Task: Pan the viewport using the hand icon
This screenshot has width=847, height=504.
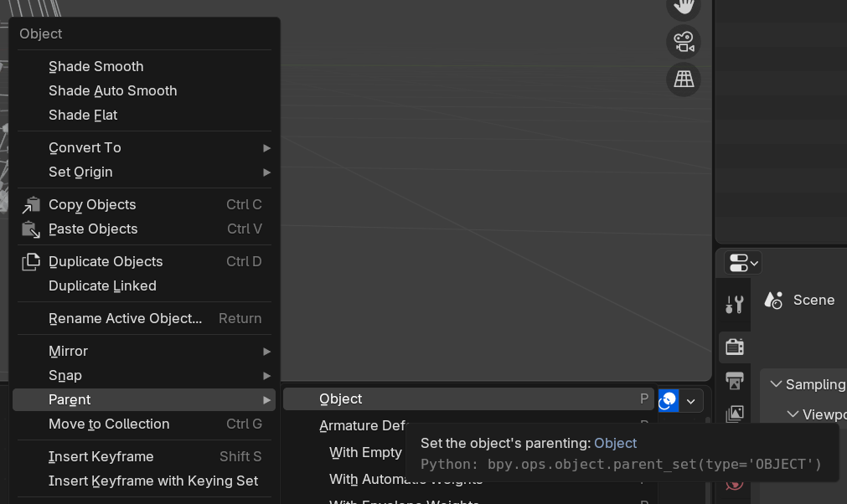Action: coord(683,7)
